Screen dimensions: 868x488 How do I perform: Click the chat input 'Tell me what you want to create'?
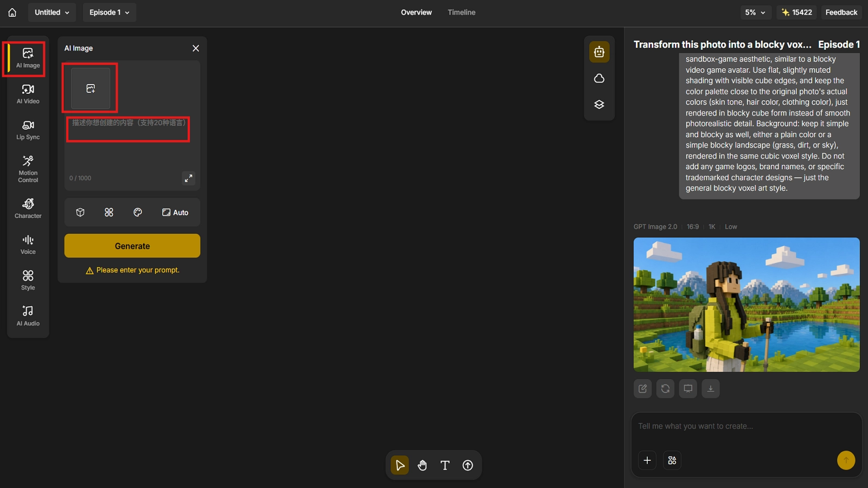click(x=746, y=426)
